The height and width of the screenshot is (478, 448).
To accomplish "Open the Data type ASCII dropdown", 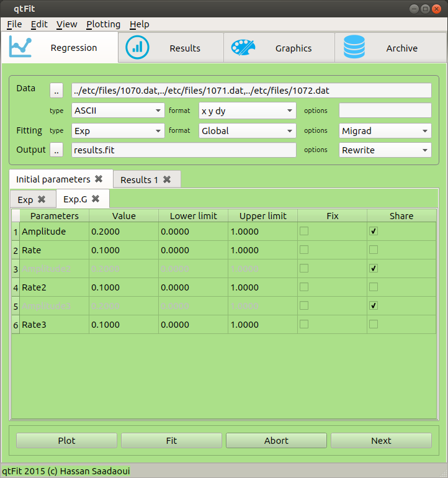I will 118,110.
